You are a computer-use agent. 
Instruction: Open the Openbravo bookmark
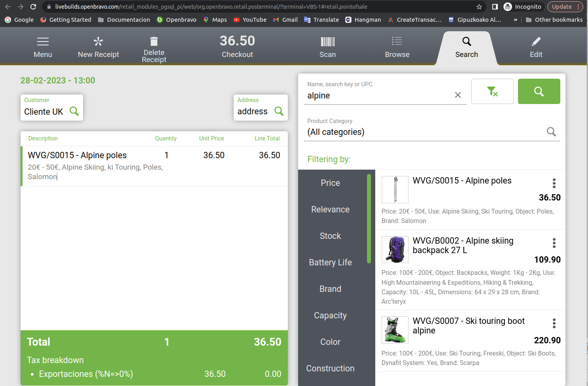pos(176,20)
